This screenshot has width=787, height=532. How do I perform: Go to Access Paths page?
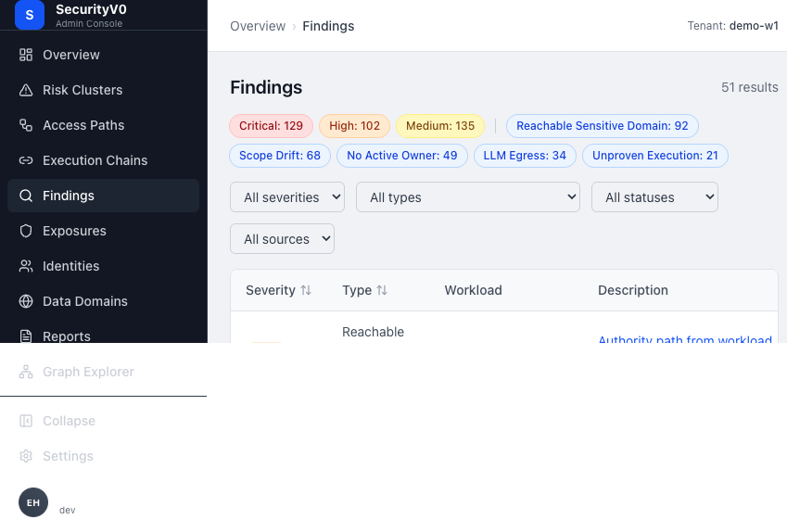click(104, 125)
